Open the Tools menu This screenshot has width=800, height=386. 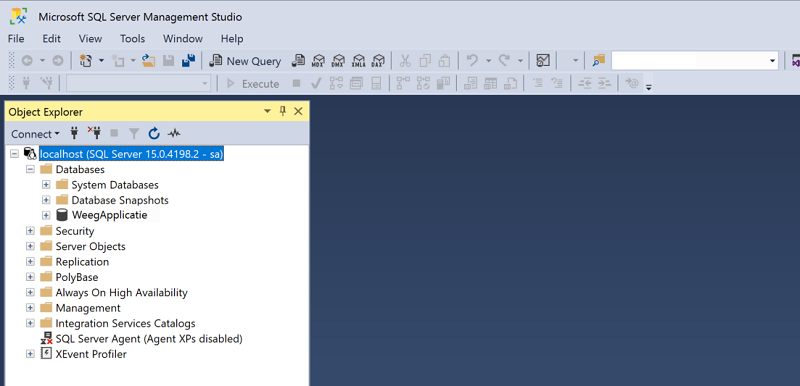[x=133, y=39]
